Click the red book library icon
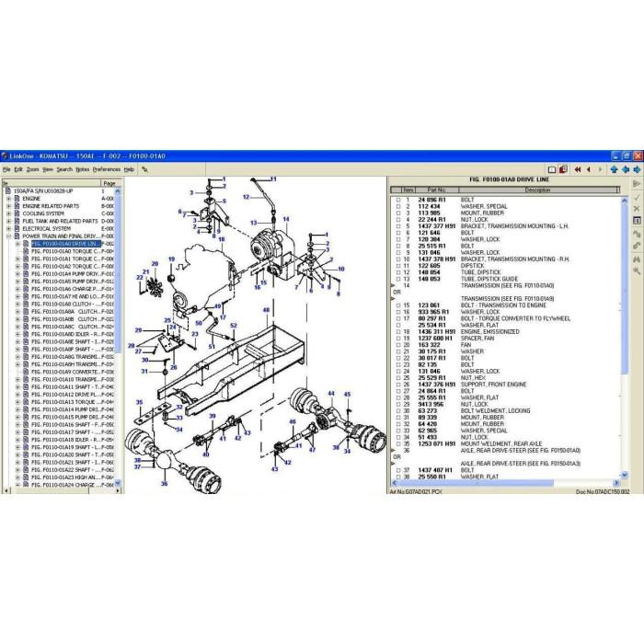The width and height of the screenshot is (644, 644). click(563, 169)
